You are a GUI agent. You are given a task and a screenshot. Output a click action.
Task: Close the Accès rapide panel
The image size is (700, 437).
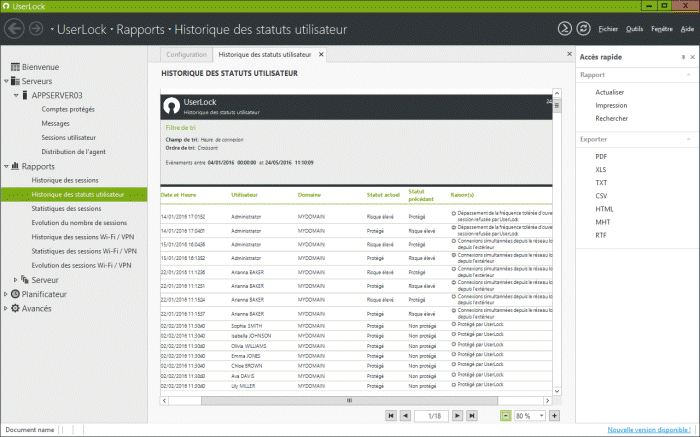click(x=692, y=57)
